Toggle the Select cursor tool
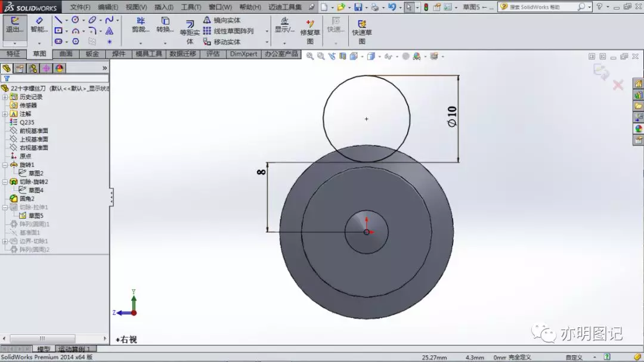The image size is (644, 362). tap(408, 7)
